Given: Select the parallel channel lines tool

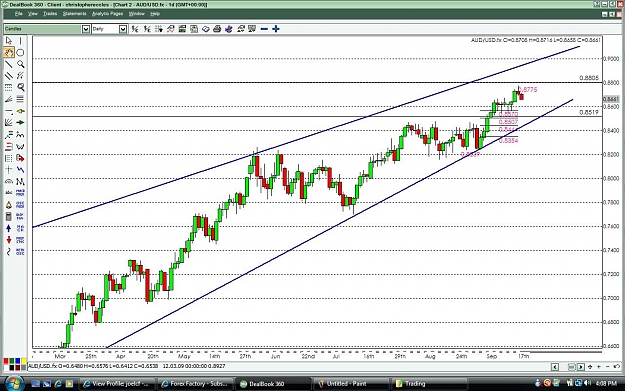Looking at the screenshot, I should click(8, 76).
